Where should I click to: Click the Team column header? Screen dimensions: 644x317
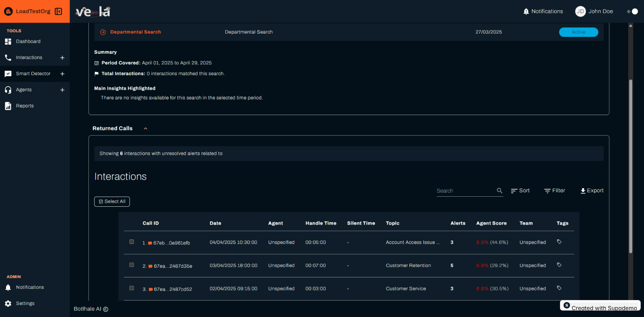(x=526, y=223)
